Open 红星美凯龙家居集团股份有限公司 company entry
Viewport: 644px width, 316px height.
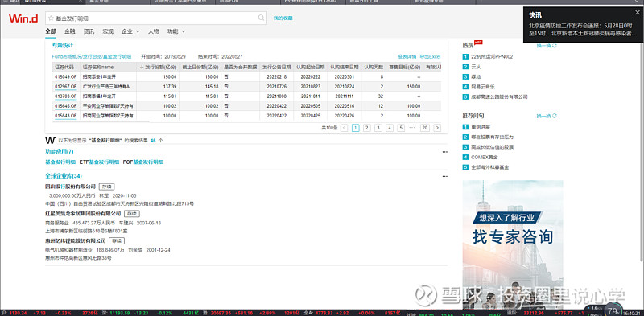83,213
